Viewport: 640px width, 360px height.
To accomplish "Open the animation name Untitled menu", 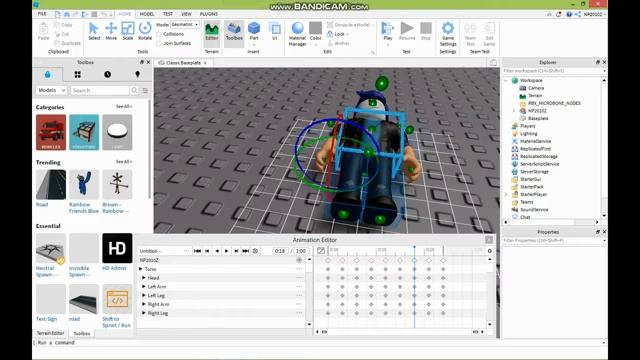I will (x=187, y=251).
